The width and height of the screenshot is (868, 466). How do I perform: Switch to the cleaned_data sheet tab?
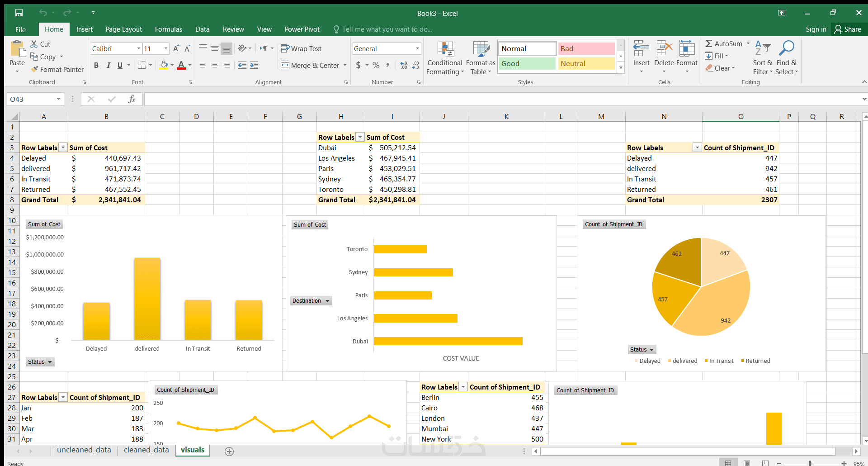146,450
